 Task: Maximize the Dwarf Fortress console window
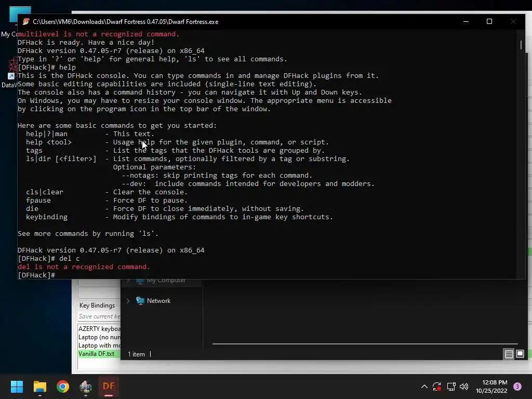(489, 21)
